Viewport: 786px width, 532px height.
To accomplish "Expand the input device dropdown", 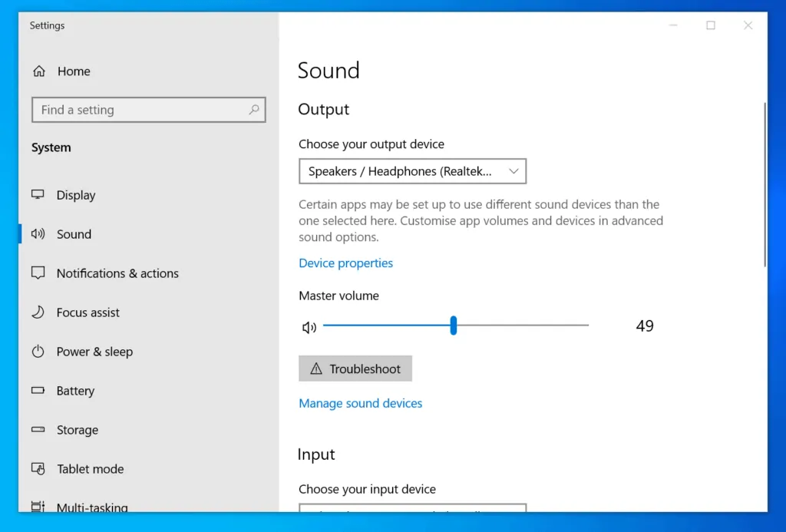I will click(x=412, y=507).
